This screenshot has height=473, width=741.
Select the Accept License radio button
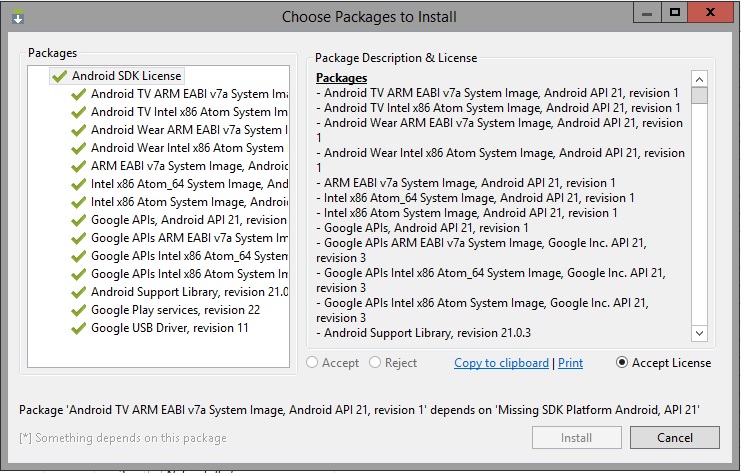[x=623, y=363]
